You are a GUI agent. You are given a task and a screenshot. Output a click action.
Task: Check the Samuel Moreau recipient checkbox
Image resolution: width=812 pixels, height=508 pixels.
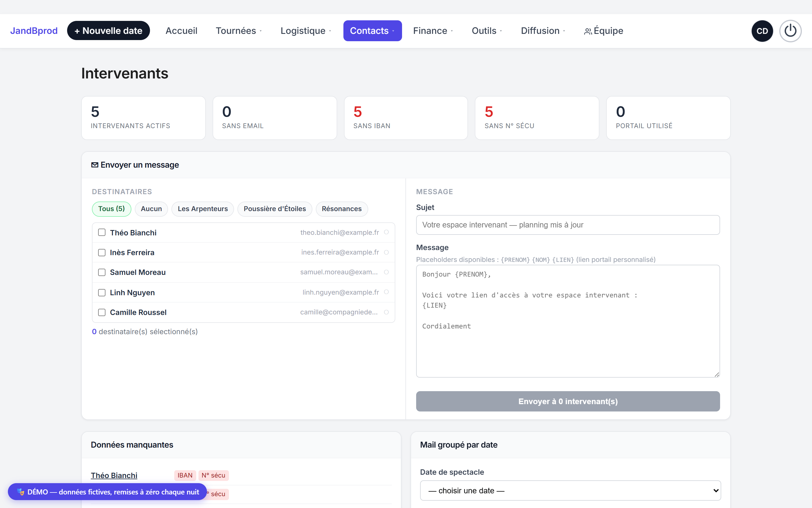102,272
